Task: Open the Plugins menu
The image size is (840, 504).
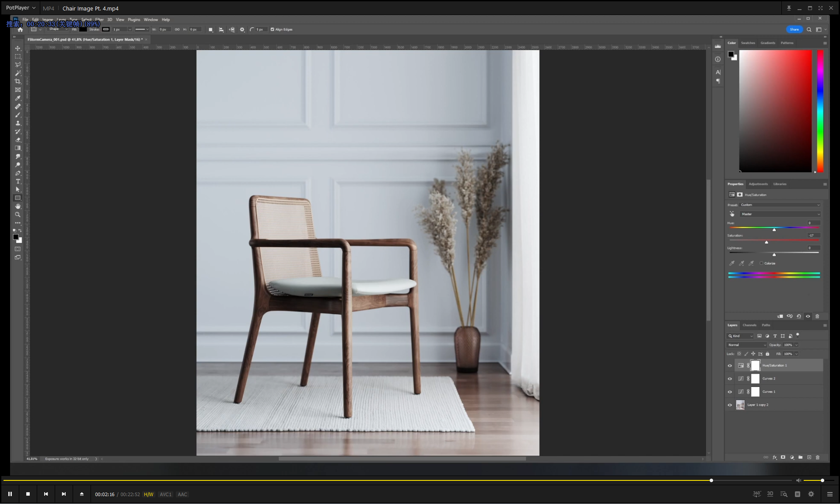Action: click(134, 20)
